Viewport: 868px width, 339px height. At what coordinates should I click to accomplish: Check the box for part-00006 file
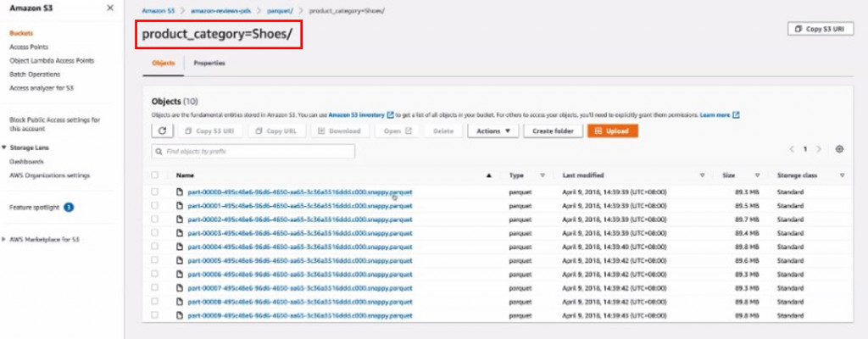[155, 275]
